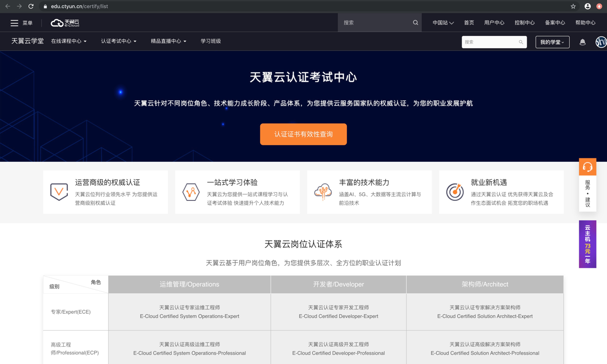Open 用户中心 in top navigation
This screenshot has height=364, width=607.
(494, 22)
